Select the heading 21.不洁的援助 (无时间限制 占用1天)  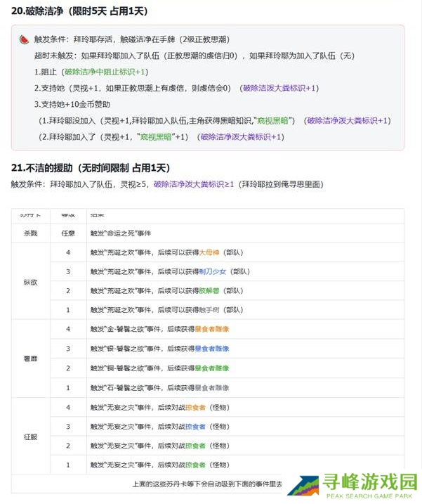[x=91, y=168]
